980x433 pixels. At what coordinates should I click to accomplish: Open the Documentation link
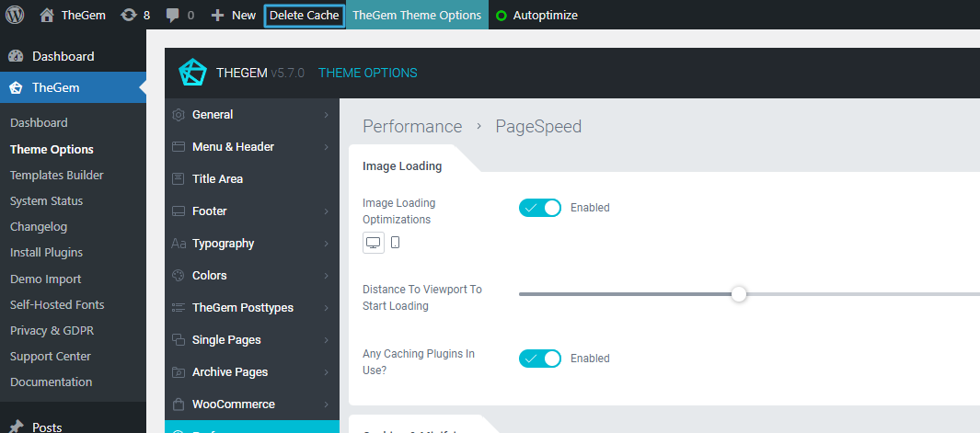tap(51, 382)
